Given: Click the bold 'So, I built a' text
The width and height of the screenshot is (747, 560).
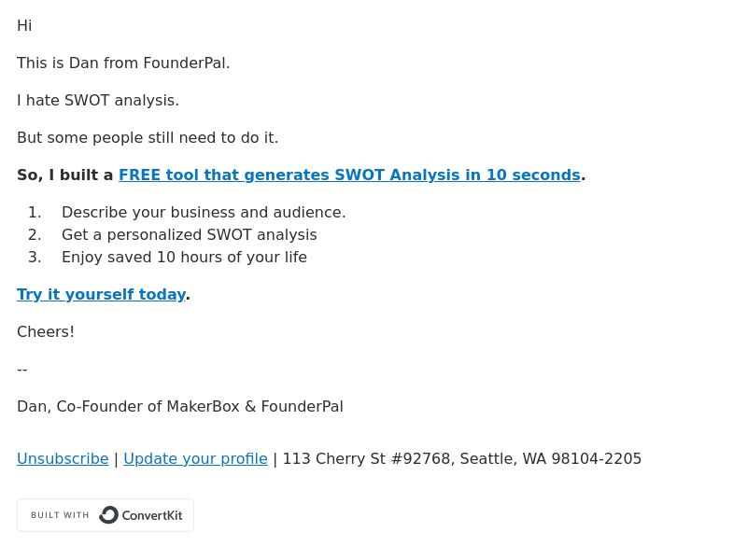Looking at the screenshot, I should (65, 175).
